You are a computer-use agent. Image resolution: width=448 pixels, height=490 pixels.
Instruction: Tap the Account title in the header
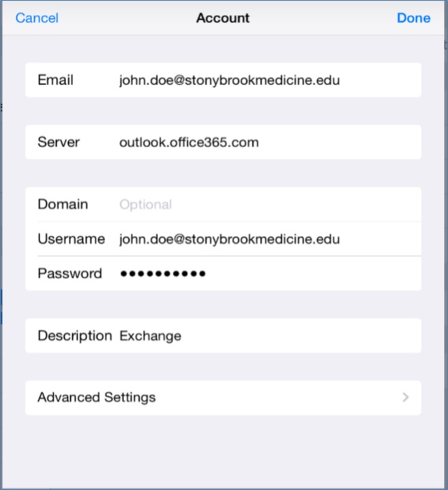coord(223,18)
